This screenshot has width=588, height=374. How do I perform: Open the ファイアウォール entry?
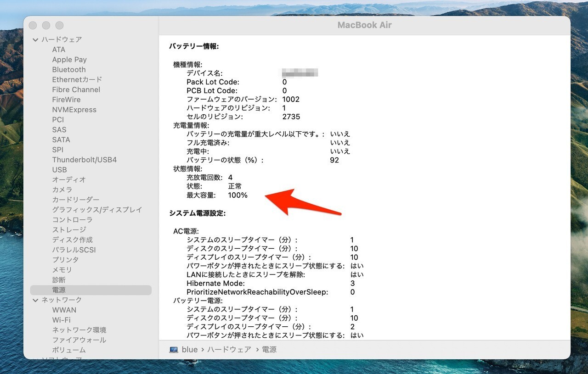coord(79,340)
